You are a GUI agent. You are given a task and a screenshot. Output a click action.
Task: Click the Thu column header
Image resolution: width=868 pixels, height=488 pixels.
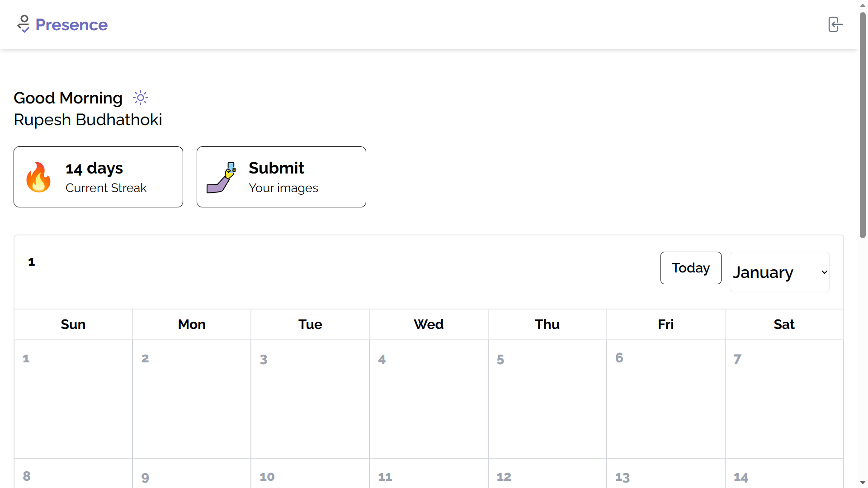click(x=547, y=324)
